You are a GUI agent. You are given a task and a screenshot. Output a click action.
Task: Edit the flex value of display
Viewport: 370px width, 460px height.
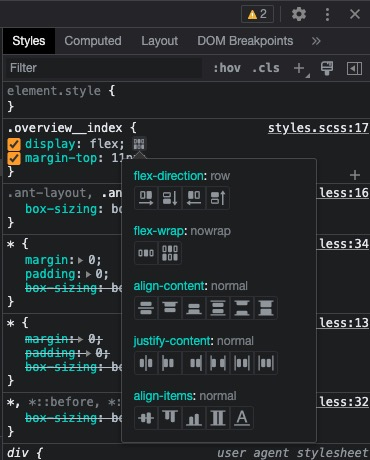pyautogui.click(x=103, y=144)
